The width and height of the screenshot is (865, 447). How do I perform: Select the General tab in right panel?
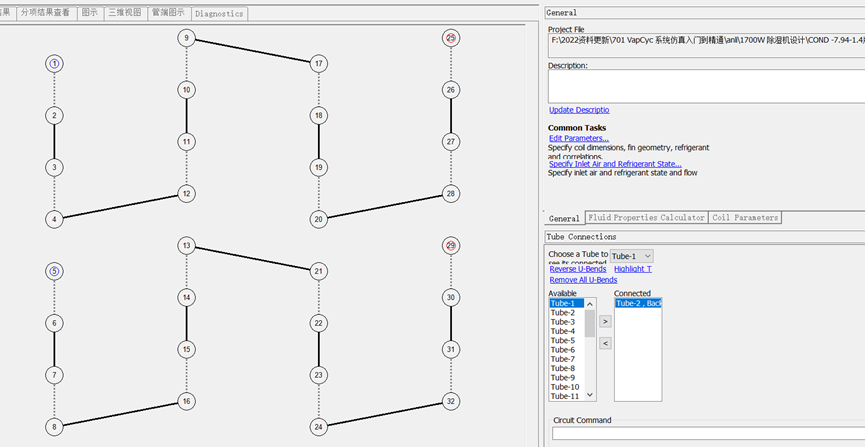point(564,219)
